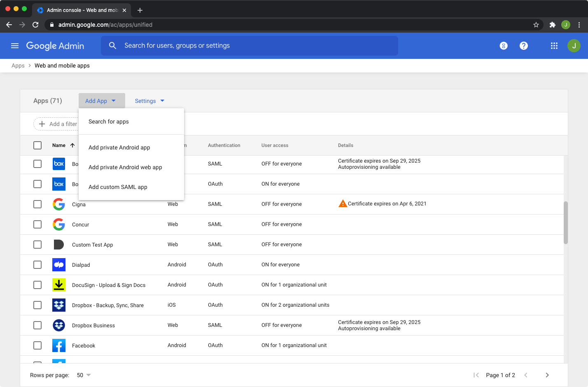Viewport: 588px width, 387px height.
Task: Click the Apps breadcrumb link
Action: pos(18,65)
